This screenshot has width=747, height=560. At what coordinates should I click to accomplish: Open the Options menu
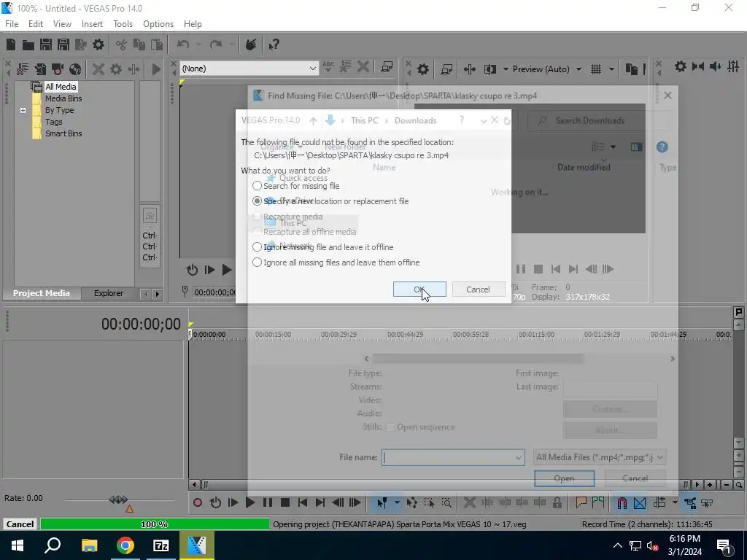158,24
